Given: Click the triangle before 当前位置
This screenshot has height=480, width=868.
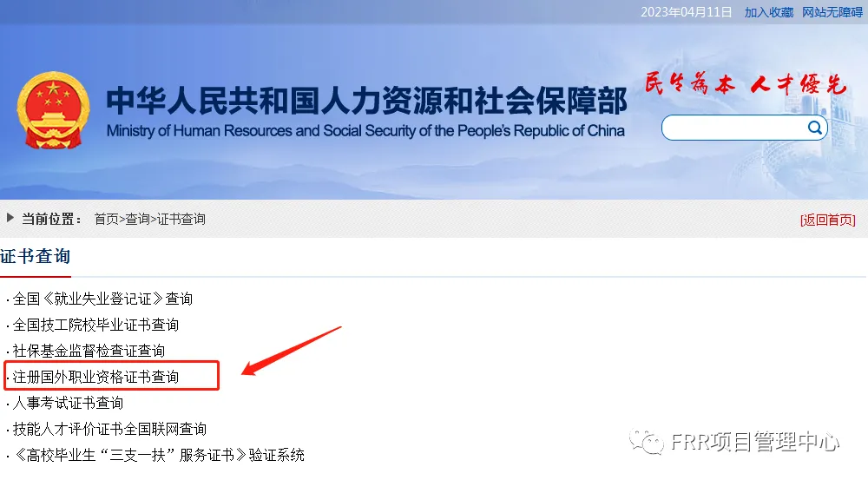Looking at the screenshot, I should (10, 218).
